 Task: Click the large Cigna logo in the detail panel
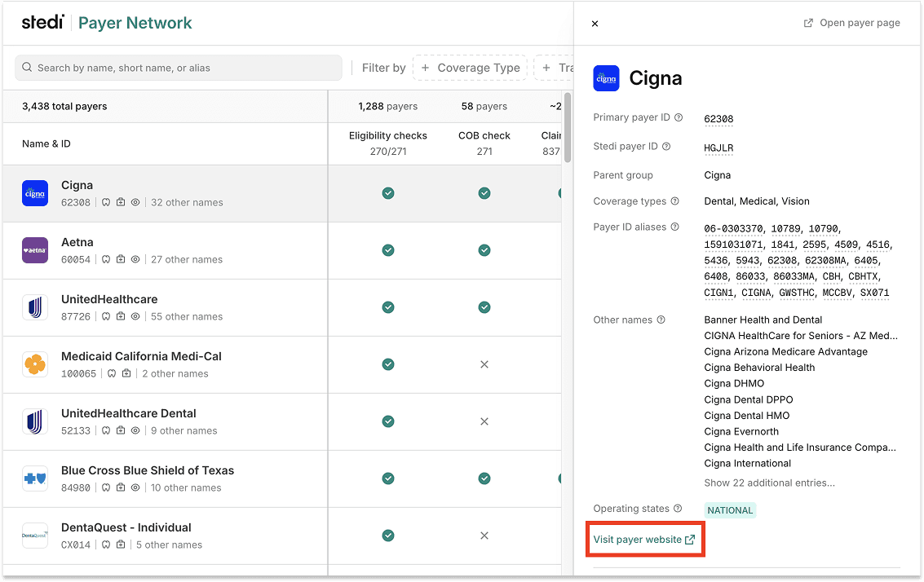pos(607,78)
